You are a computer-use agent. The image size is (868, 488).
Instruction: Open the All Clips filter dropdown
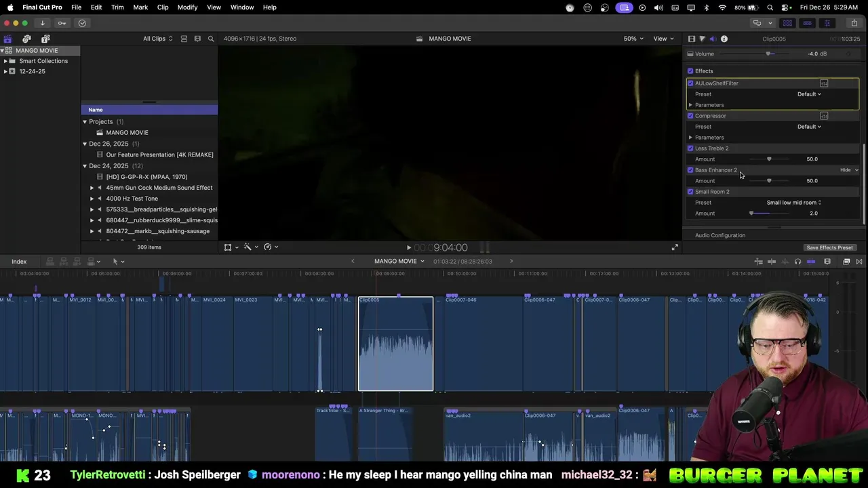click(x=157, y=39)
